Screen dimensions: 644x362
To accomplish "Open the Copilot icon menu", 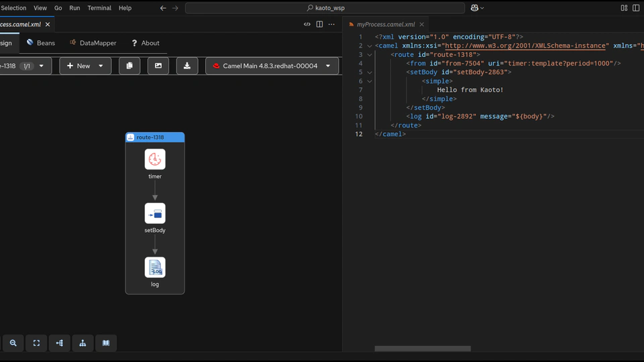I will point(477,8).
